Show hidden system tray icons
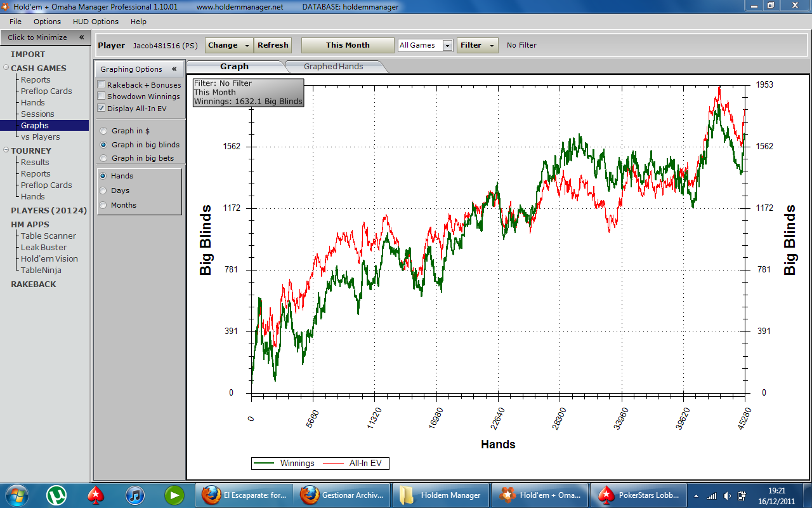The width and height of the screenshot is (812, 508). point(696,496)
